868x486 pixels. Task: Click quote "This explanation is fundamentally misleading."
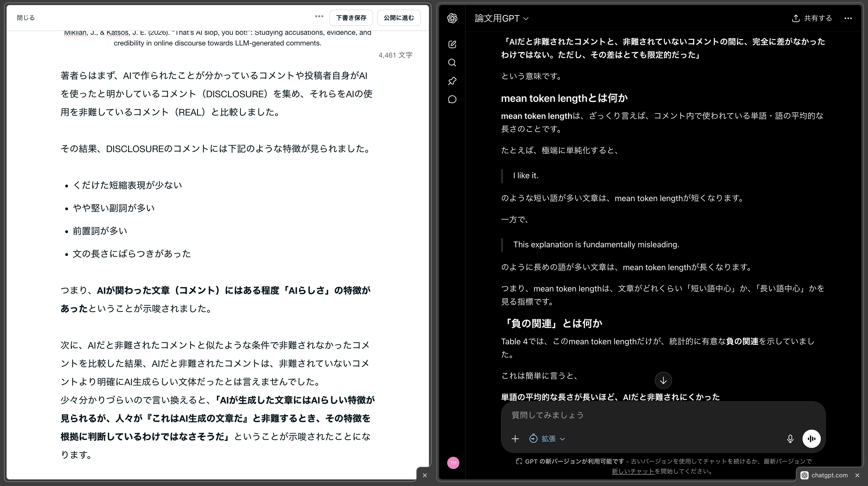pos(596,245)
